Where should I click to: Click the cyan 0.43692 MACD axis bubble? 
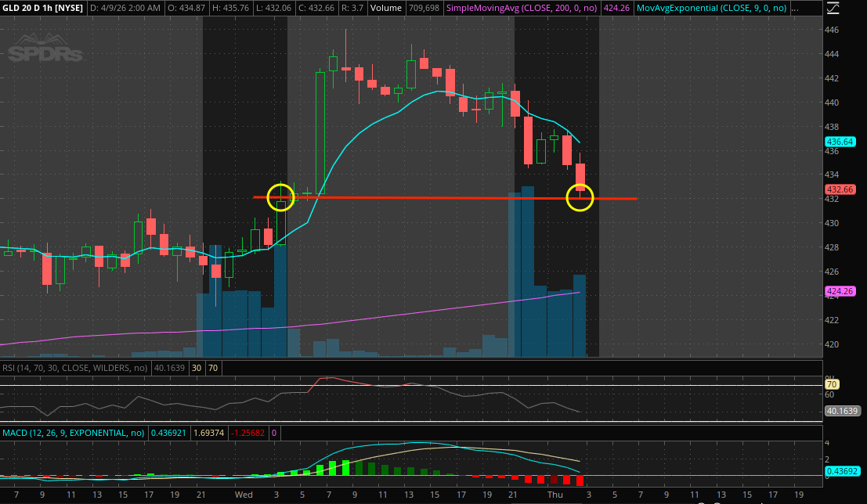tap(842, 471)
